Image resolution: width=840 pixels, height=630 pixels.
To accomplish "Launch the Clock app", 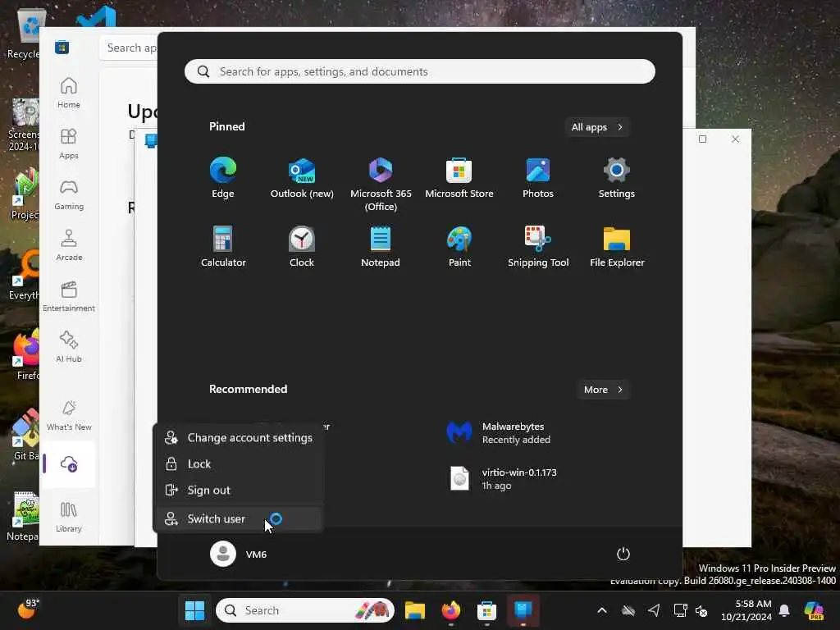I will pos(302,247).
